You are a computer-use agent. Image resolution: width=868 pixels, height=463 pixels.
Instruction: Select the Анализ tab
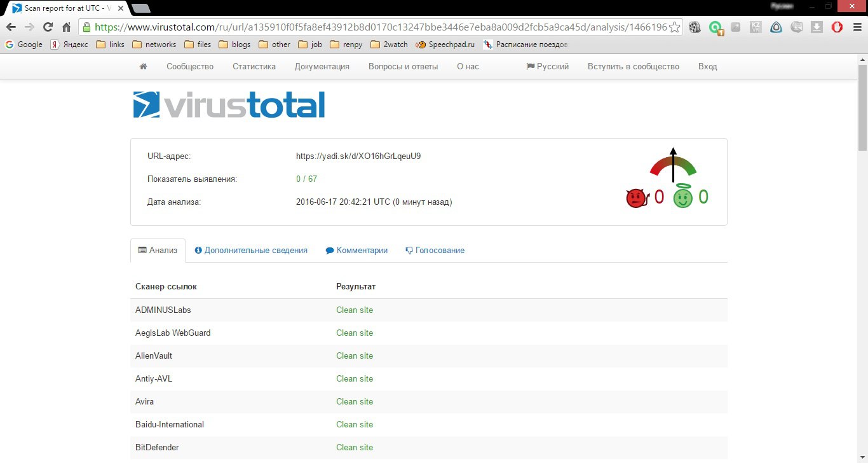[158, 250]
